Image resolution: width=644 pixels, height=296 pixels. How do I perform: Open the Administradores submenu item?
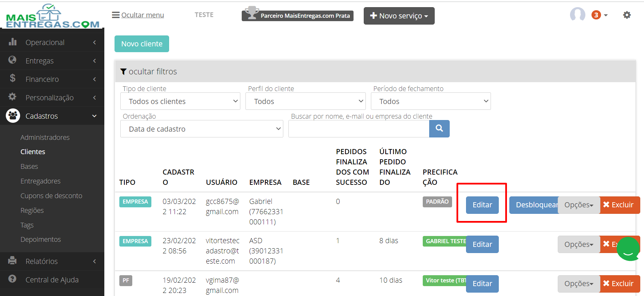coord(45,137)
